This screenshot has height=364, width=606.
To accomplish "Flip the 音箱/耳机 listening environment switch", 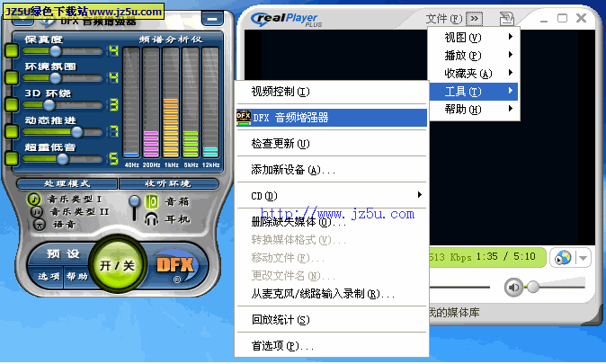I will click(x=134, y=208).
